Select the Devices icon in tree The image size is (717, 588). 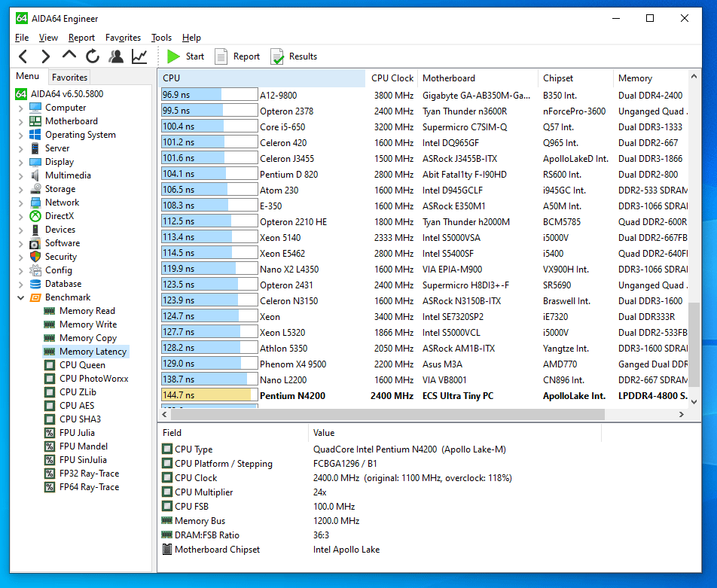point(35,230)
